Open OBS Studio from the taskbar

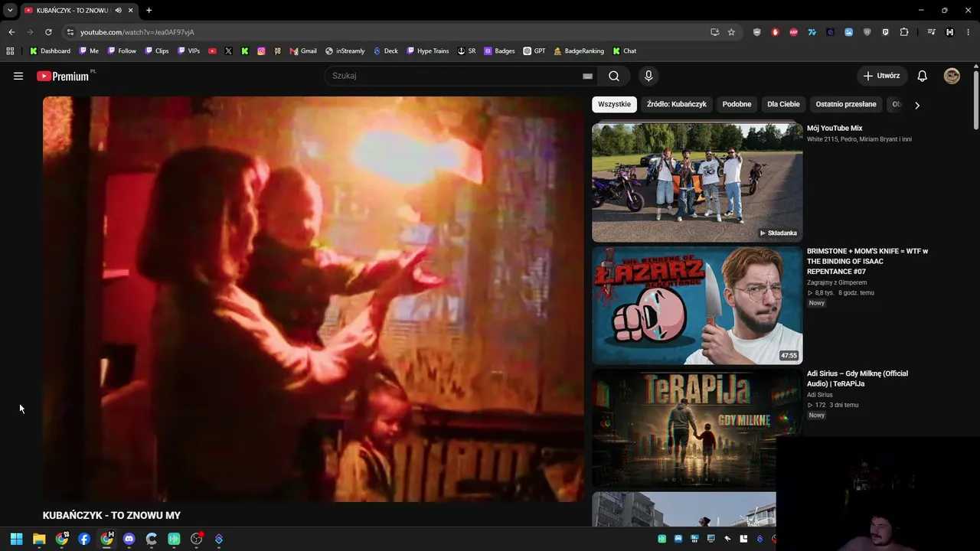click(x=196, y=539)
